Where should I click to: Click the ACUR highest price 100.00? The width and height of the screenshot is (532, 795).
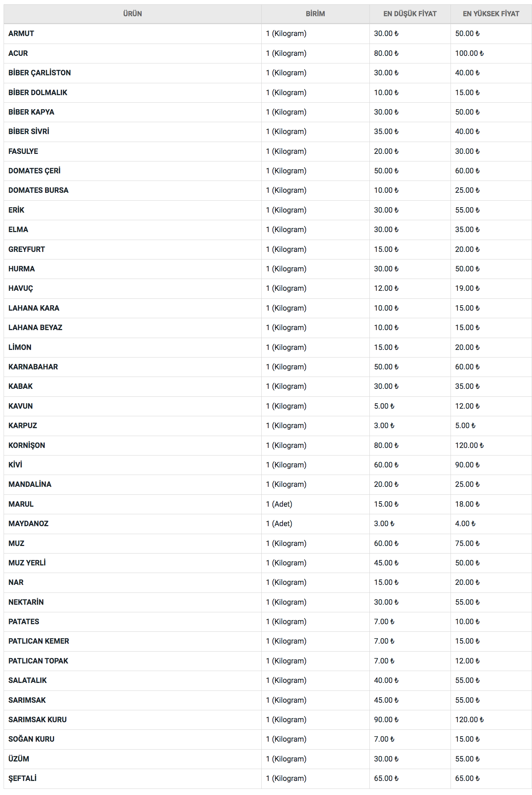(x=469, y=53)
